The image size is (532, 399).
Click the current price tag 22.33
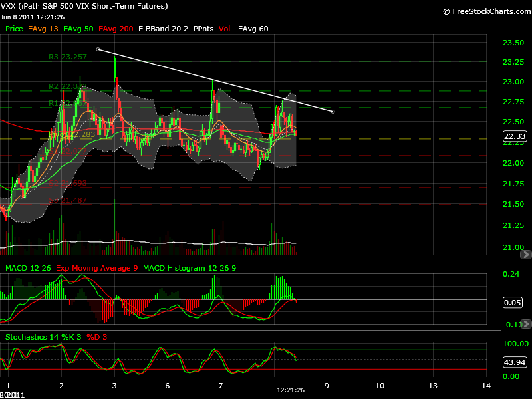coord(513,135)
